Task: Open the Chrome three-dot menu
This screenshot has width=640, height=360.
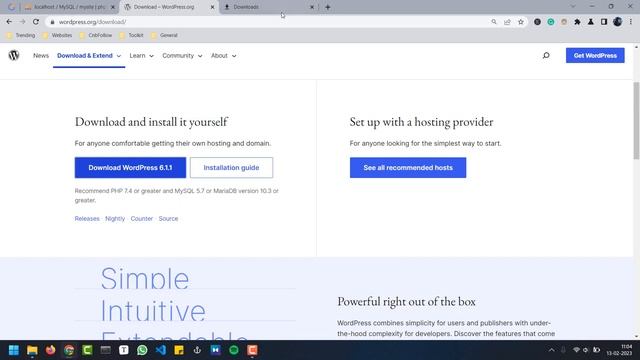Action: click(631, 22)
